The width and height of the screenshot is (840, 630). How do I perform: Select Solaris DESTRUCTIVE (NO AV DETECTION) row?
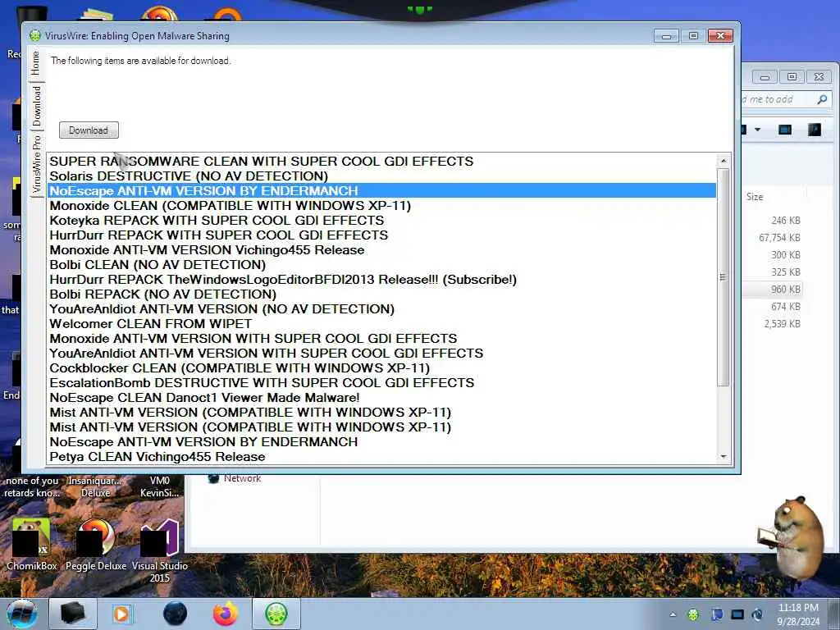click(381, 176)
